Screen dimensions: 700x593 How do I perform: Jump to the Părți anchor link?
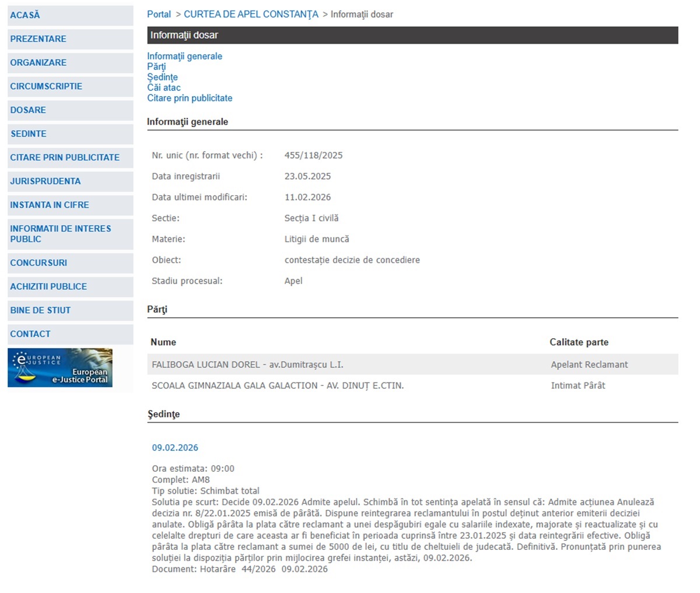pyautogui.click(x=156, y=67)
